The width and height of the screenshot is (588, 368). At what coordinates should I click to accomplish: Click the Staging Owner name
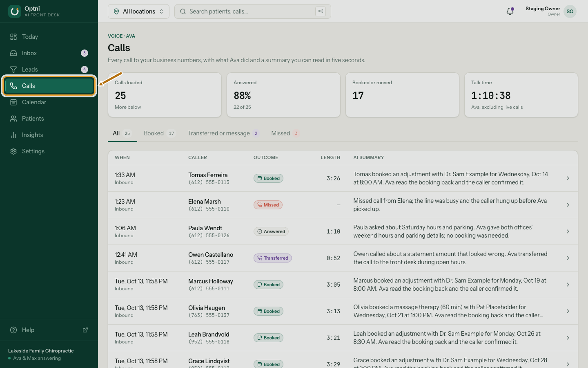coord(543,9)
